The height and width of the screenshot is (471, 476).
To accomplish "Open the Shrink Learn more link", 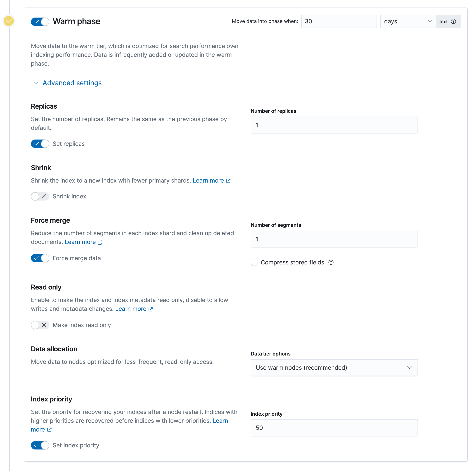I will click(x=209, y=180).
